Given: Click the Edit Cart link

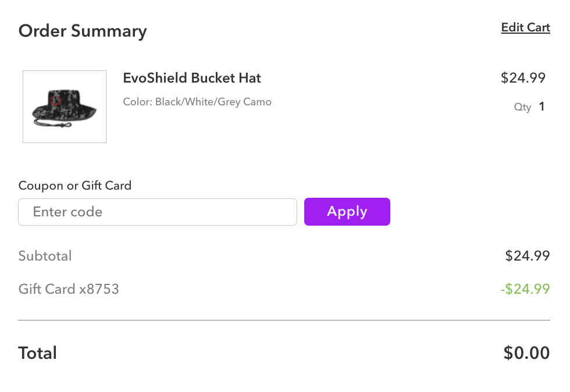Looking at the screenshot, I should click(525, 28).
